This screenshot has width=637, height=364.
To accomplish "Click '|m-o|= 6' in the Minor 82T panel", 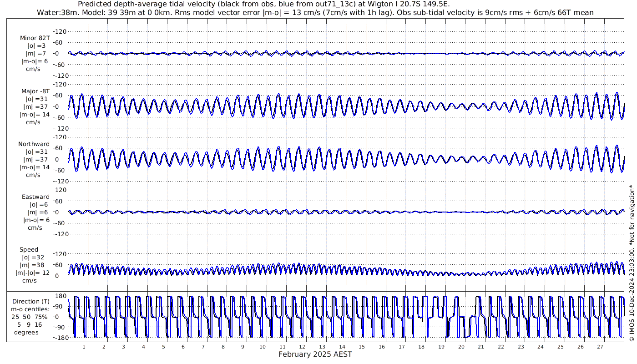I will pyautogui.click(x=35, y=61).
